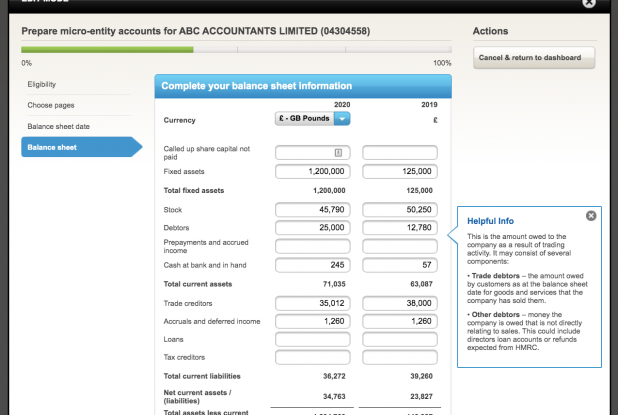
Task: Close the edit mode dialog
Action: click(589, 3)
